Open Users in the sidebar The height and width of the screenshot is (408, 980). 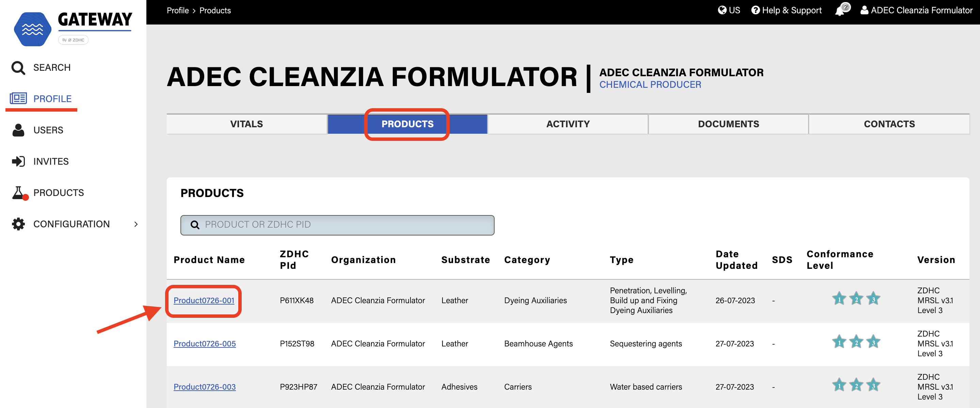48,130
